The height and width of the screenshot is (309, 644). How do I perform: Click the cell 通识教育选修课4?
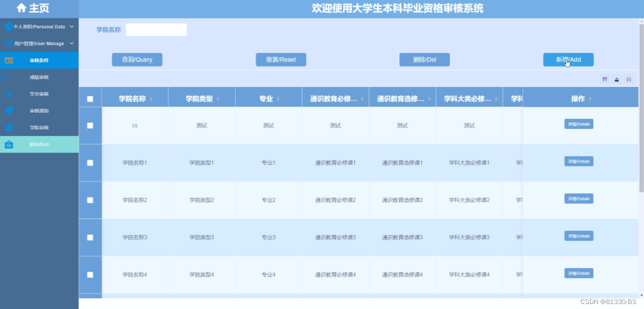(x=402, y=275)
